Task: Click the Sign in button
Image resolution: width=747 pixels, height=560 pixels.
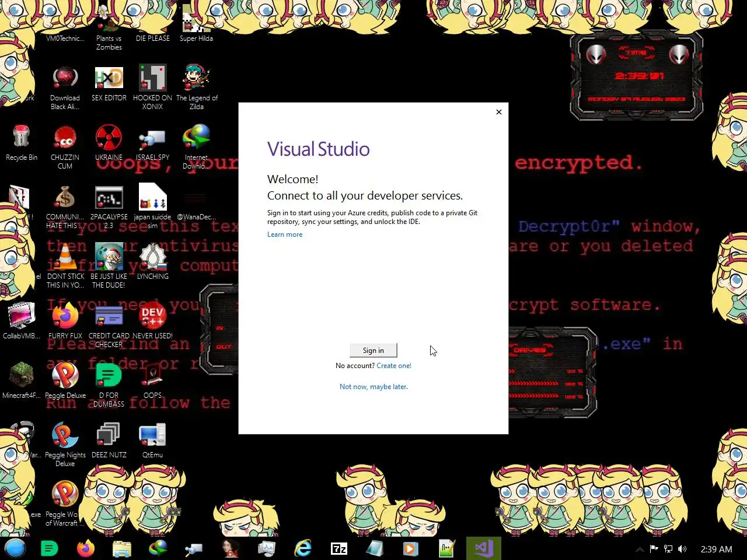Action: tap(373, 350)
